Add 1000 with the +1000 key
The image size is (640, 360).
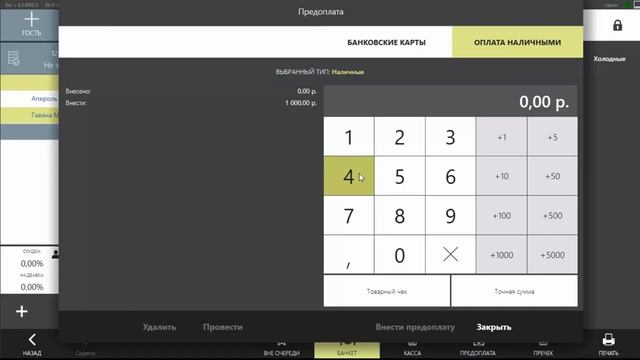point(501,254)
